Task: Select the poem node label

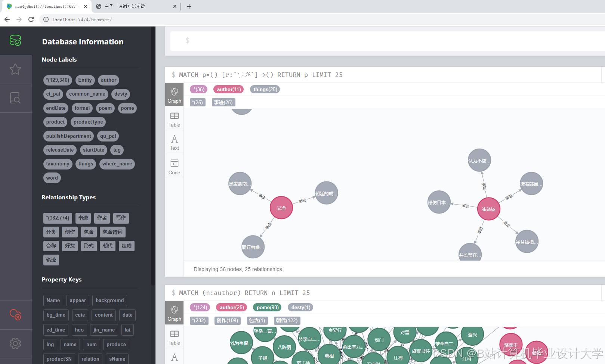Action: tap(105, 108)
